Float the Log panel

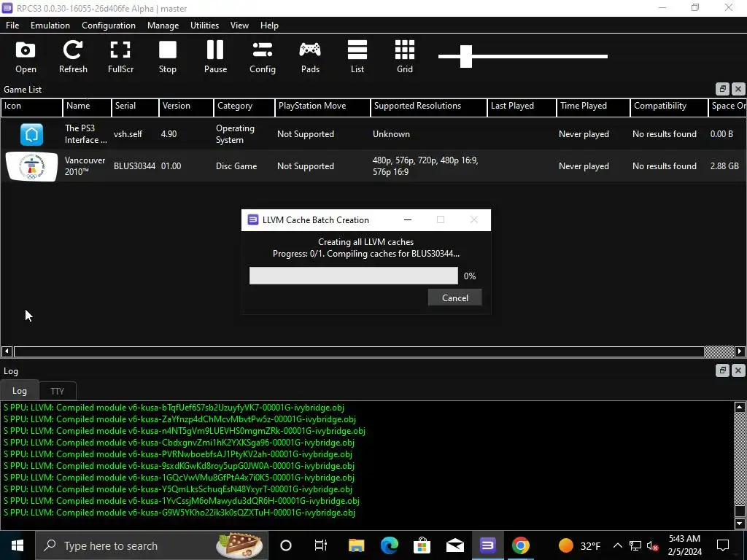(x=722, y=370)
